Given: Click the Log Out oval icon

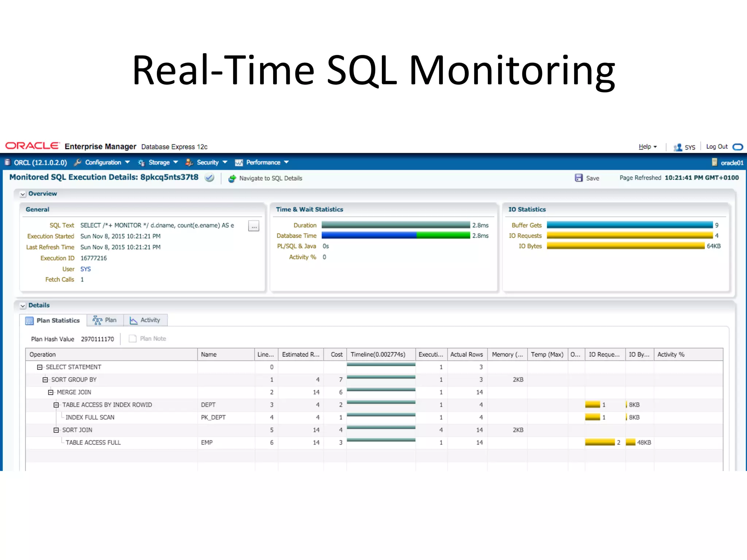Looking at the screenshot, I should 738,147.
